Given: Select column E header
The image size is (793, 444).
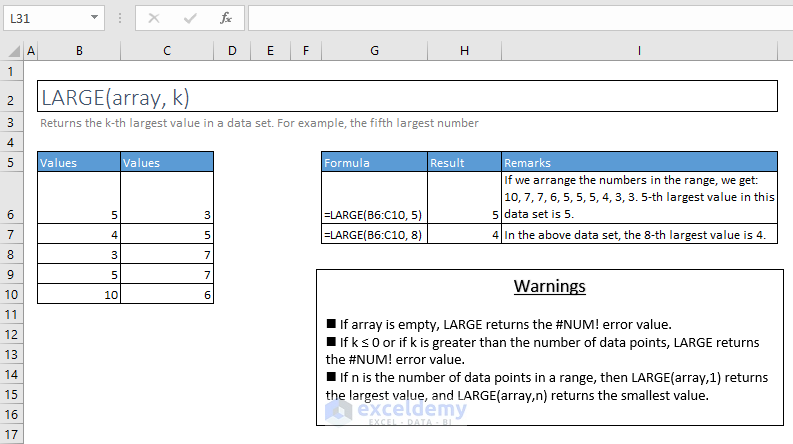Looking at the screenshot, I should coord(271,51).
